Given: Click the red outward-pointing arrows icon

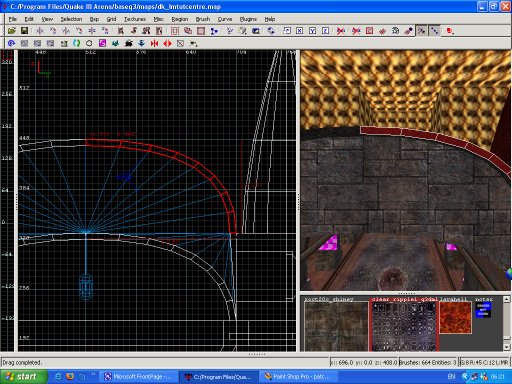Looking at the screenshot, I should [167, 43].
